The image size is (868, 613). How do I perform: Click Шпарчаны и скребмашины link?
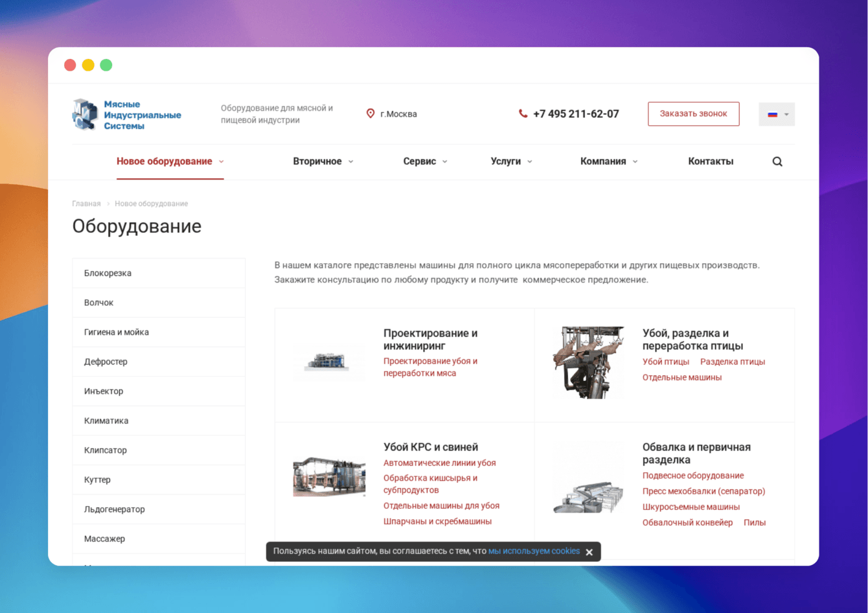click(x=438, y=521)
